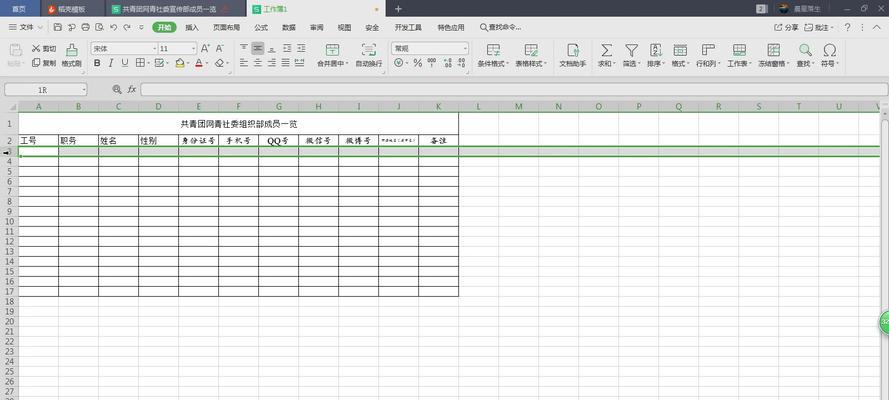Click the Freeze Panes (冻结窗格) icon
The width and height of the screenshot is (889, 400).
[771, 50]
